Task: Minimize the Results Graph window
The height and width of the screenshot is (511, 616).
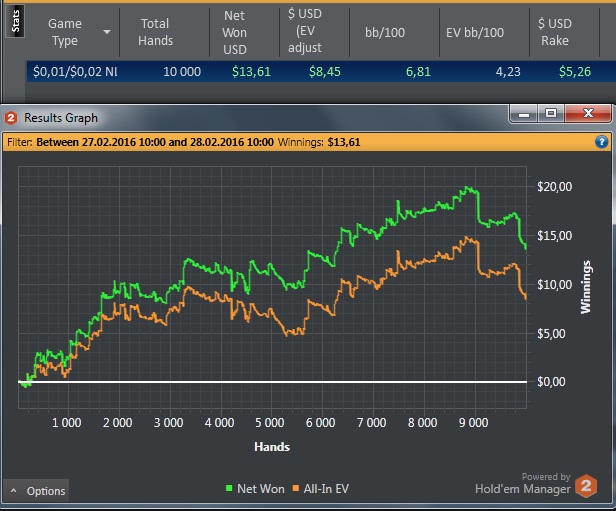Action: tap(524, 116)
